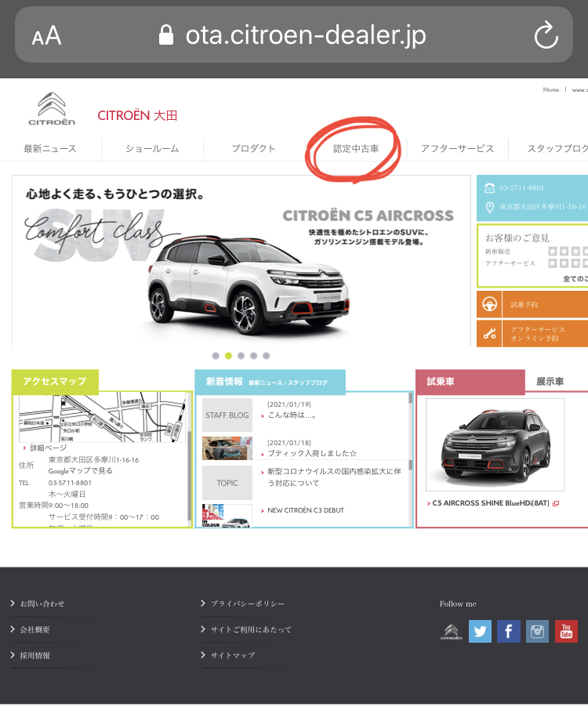Image resolution: width=588 pixels, height=707 pixels.
Task: Click the CITROËN 大田 title link
Action: [137, 115]
